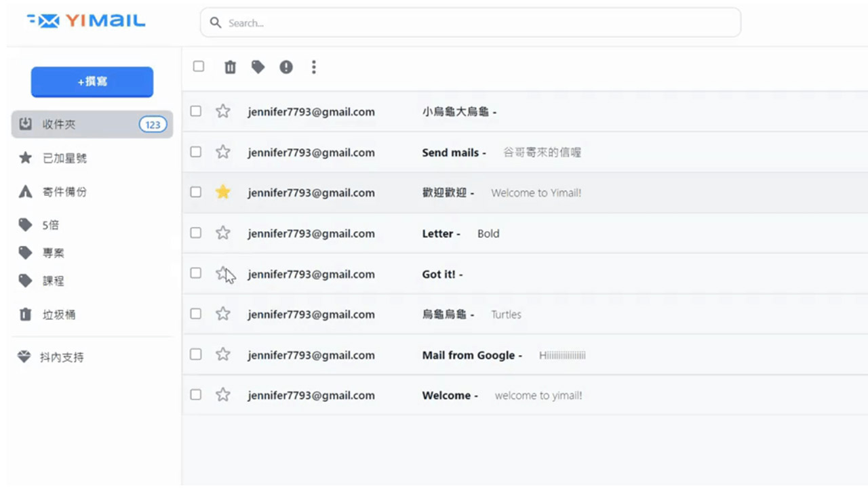
Task: Star the 小烏龜大烏龜 email
Action: [x=223, y=111]
